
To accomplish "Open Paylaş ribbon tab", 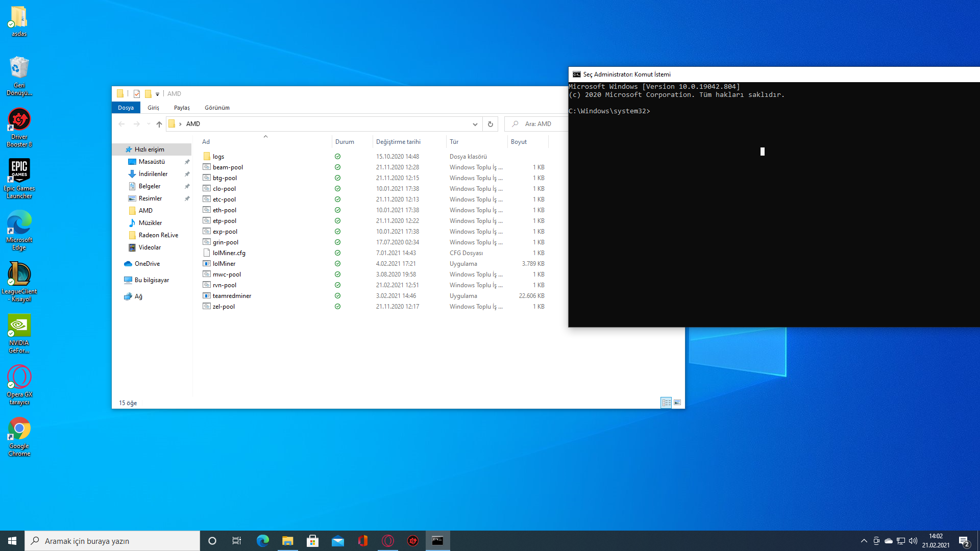I will (x=182, y=108).
